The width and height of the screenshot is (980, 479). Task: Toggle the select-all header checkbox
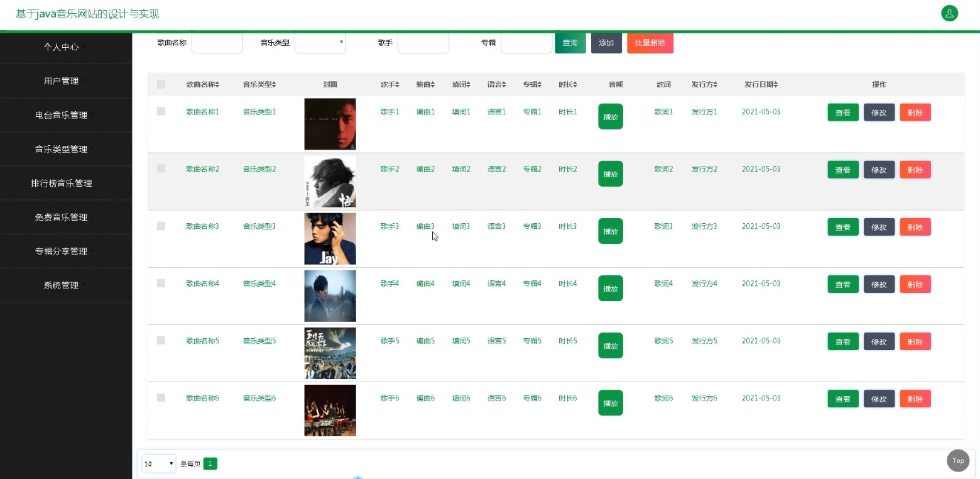click(x=161, y=85)
